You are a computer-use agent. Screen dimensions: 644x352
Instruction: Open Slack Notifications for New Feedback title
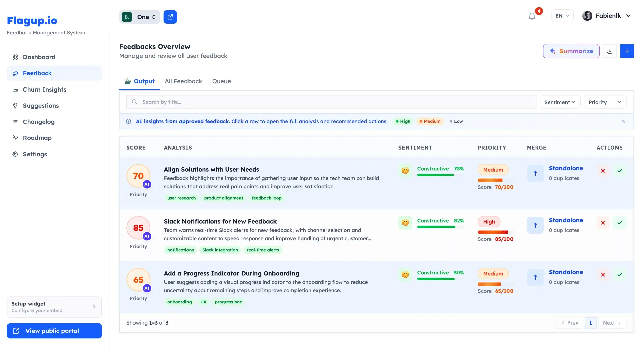(220, 221)
